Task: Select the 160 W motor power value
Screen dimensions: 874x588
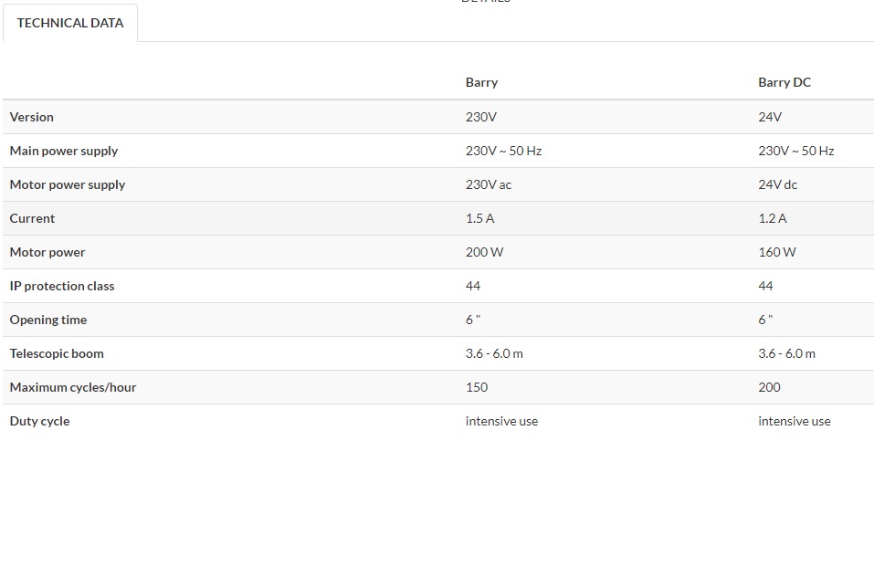Action: (776, 252)
